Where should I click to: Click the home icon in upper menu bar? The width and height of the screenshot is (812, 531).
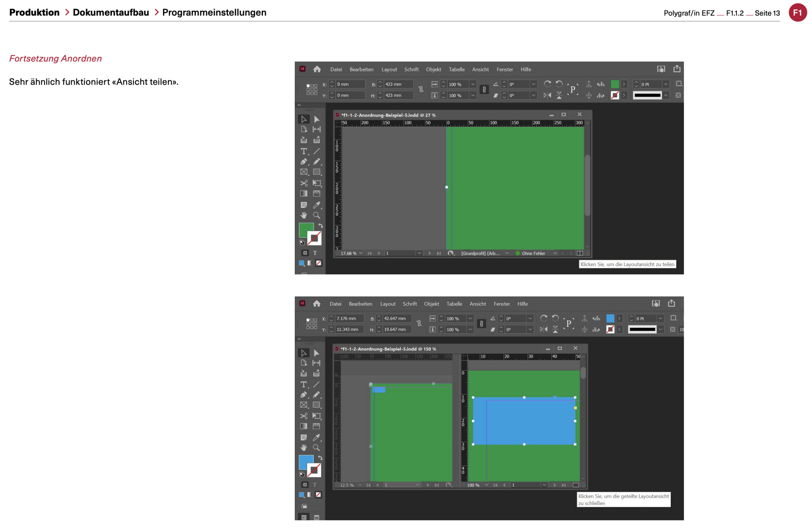point(317,69)
